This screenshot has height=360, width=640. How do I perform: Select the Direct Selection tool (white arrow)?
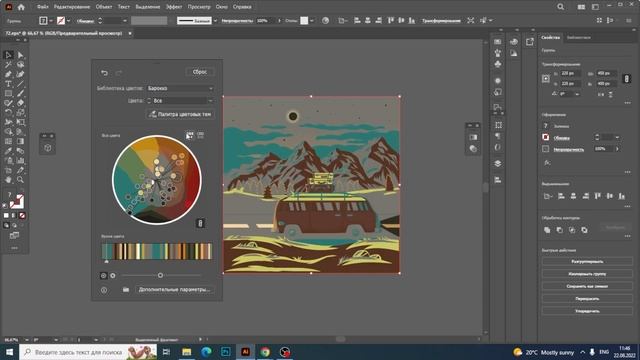point(20,55)
